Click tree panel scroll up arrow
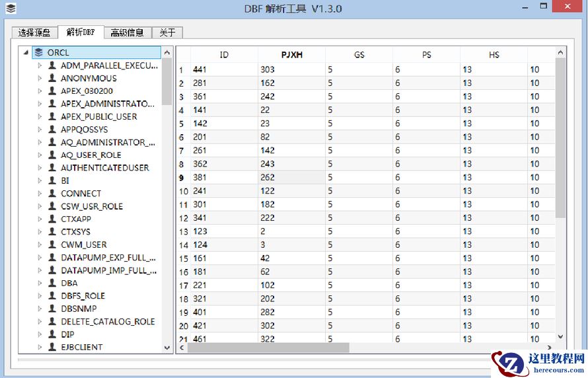Screen dimensions: 588x378 point(167,52)
